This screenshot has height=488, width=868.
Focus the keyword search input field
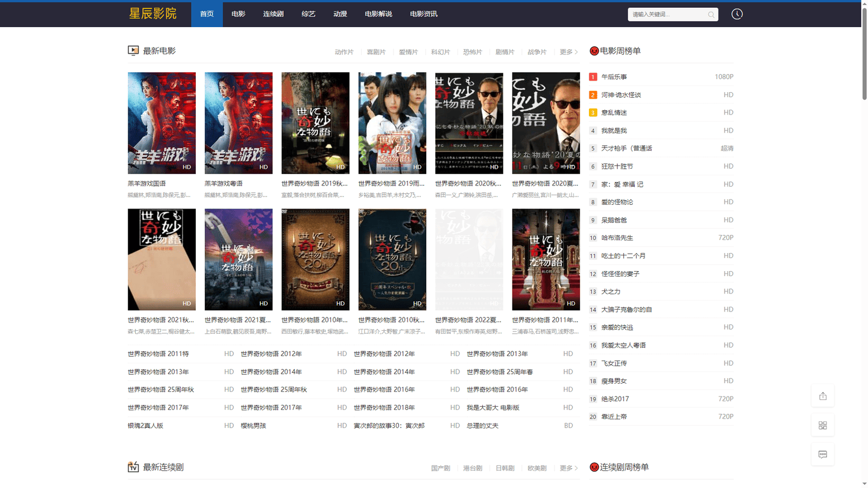tap(667, 14)
